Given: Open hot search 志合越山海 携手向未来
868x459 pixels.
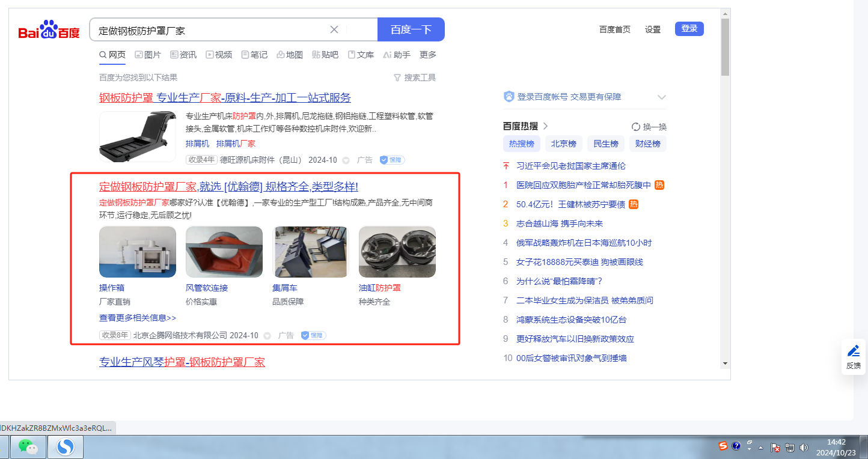Looking at the screenshot, I should [560, 223].
